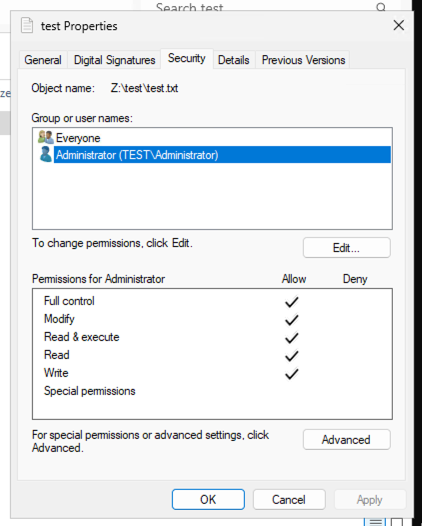Open Advanced security settings
422x526 pixels.
coord(347,439)
